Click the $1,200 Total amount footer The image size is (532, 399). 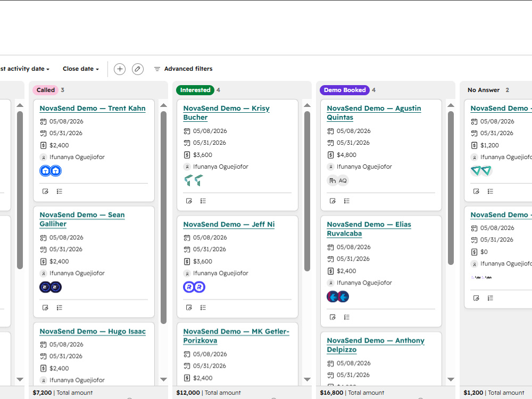point(494,393)
